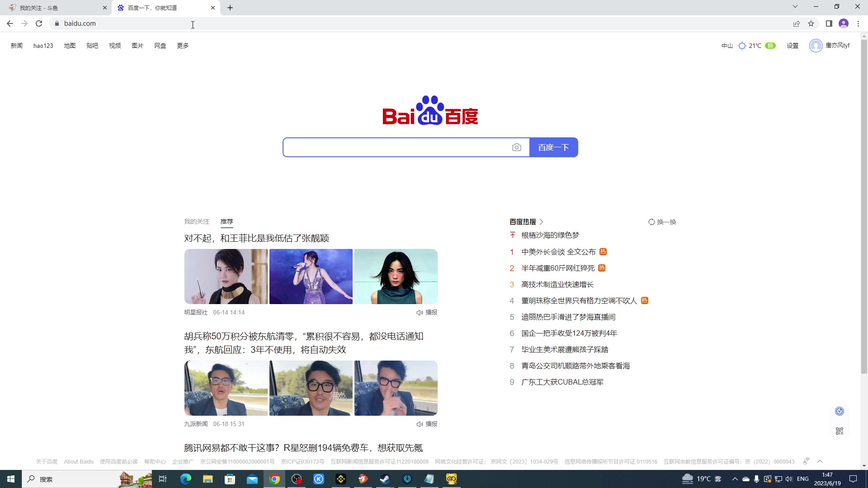This screenshot has height=488, width=868.
Task: Click the 关于百度 footer link
Action: point(47,462)
